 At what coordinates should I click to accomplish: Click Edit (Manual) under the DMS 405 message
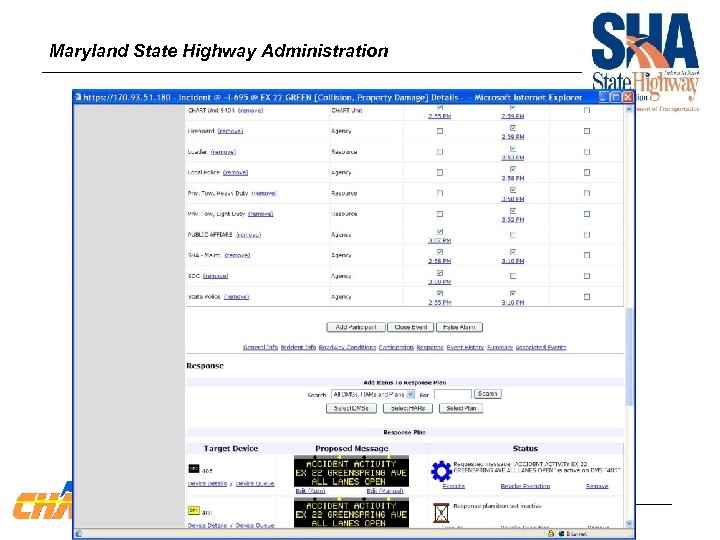[x=385, y=491]
